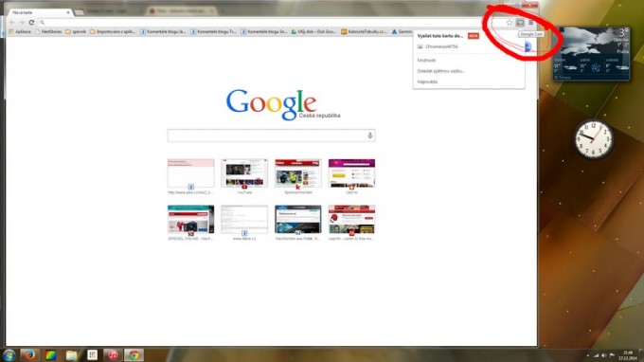Bookmark this page with the star icon
The height and width of the screenshot is (362, 644).
pos(510,23)
